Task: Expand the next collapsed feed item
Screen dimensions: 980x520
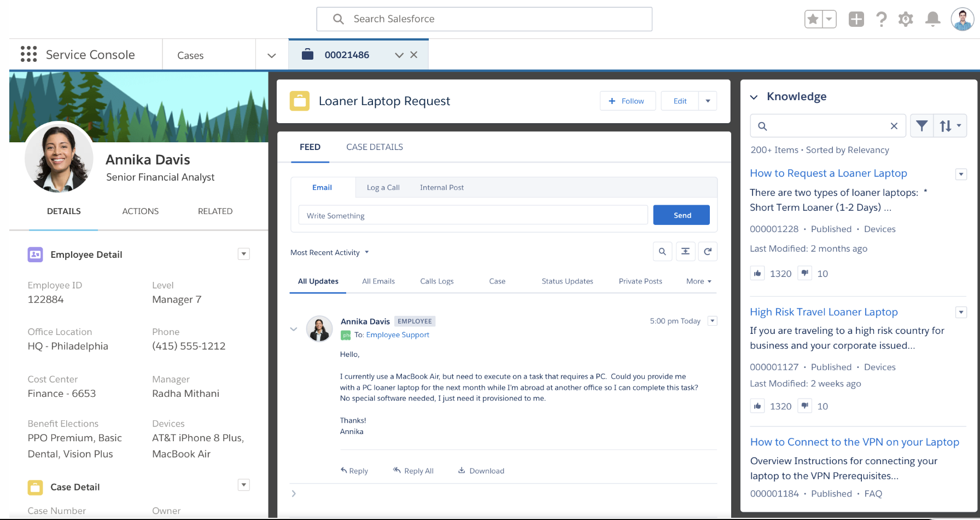Action: 294,494
